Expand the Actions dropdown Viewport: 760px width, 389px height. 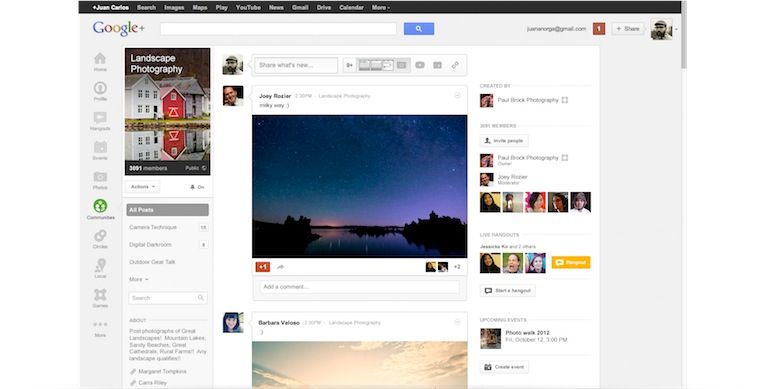pyautogui.click(x=142, y=187)
